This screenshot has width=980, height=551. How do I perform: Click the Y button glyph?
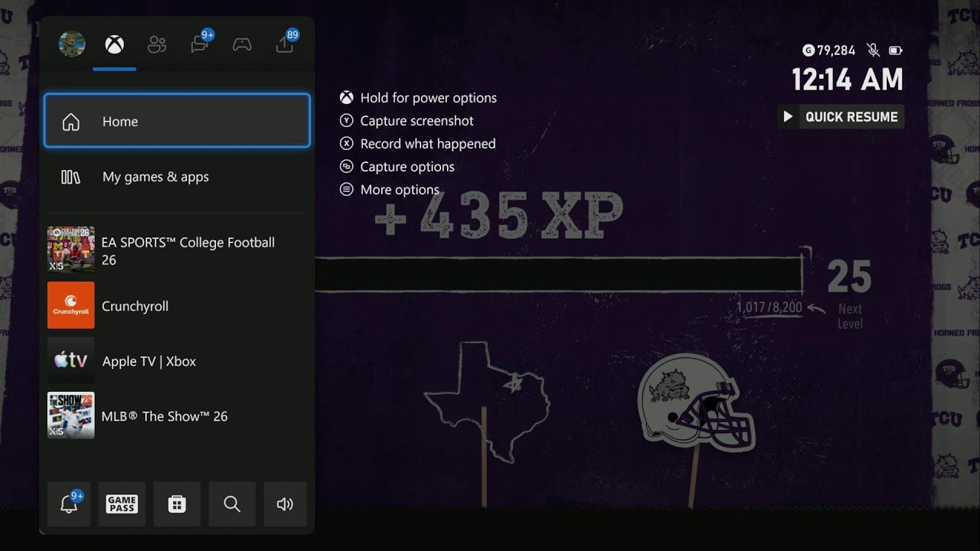(x=347, y=121)
